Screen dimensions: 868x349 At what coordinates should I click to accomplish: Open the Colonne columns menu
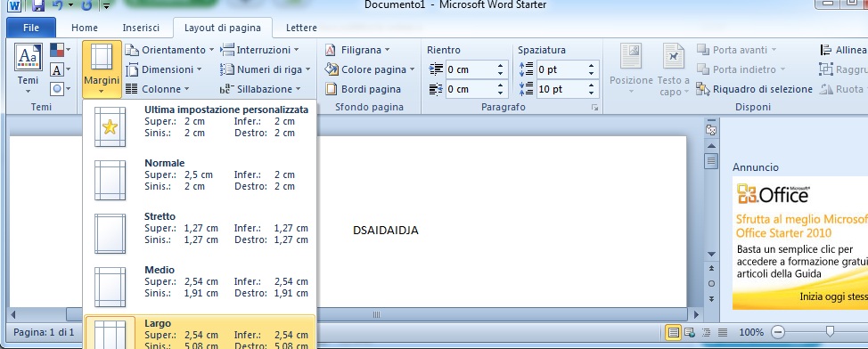[x=158, y=89]
